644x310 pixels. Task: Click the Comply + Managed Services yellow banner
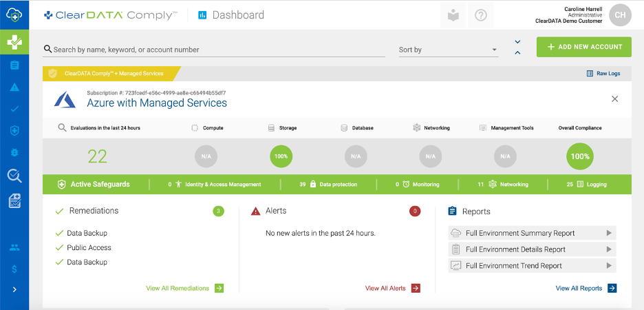111,74
